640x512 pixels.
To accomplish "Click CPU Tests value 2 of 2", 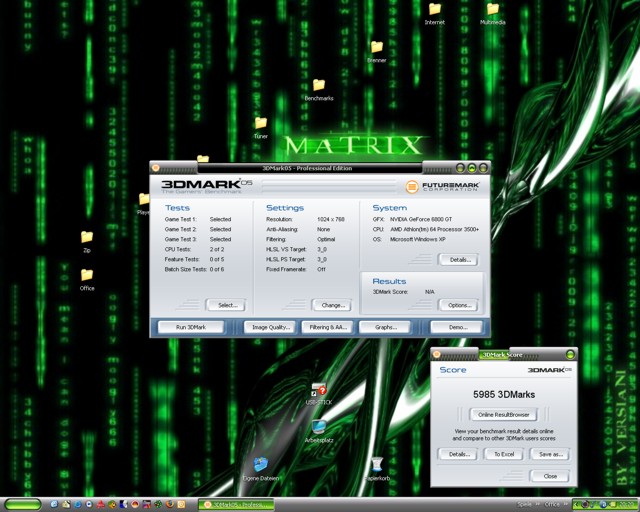I will [x=217, y=249].
